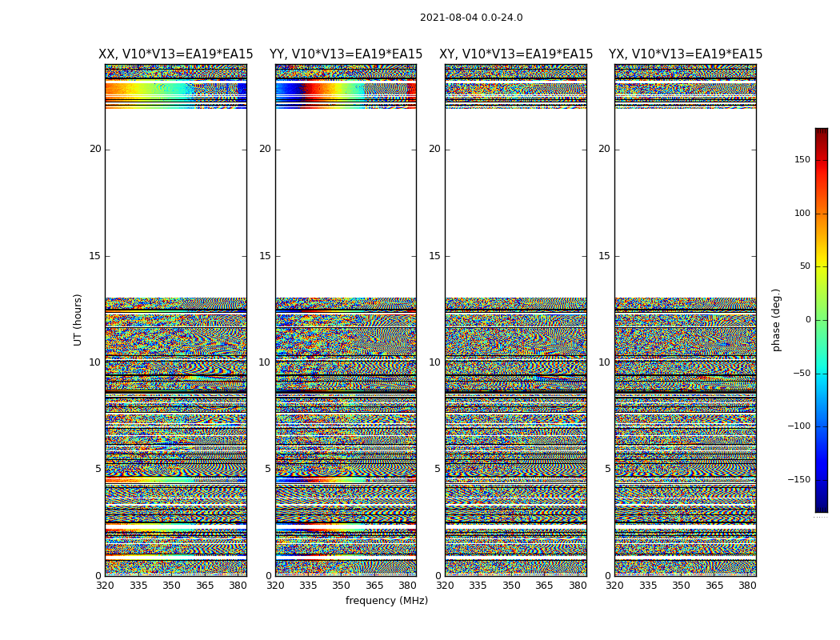The image size is (840, 640).
Task: Click x-axis tick 365 under XY panel
Action: point(544,586)
